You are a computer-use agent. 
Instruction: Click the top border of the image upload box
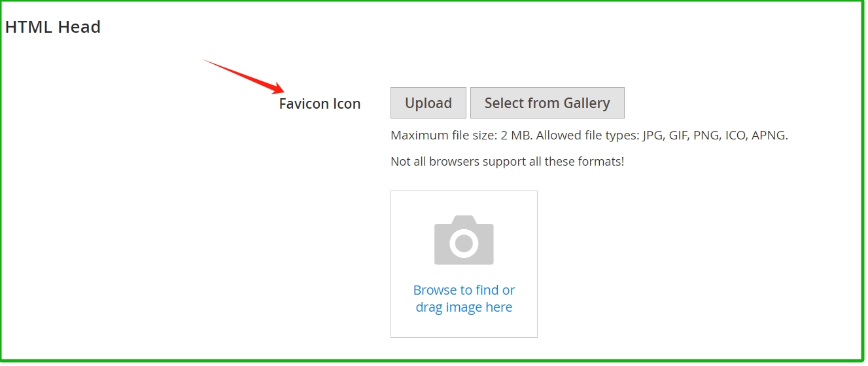coord(464,191)
